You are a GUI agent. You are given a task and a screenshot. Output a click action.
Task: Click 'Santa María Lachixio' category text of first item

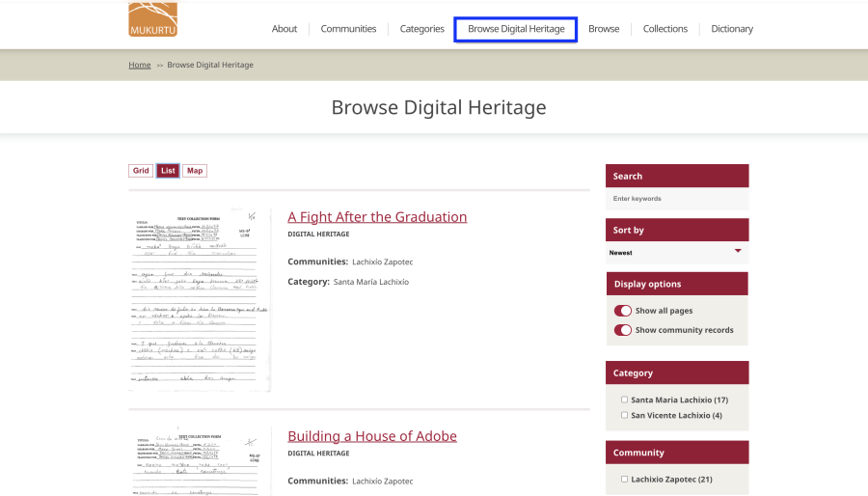point(371,282)
